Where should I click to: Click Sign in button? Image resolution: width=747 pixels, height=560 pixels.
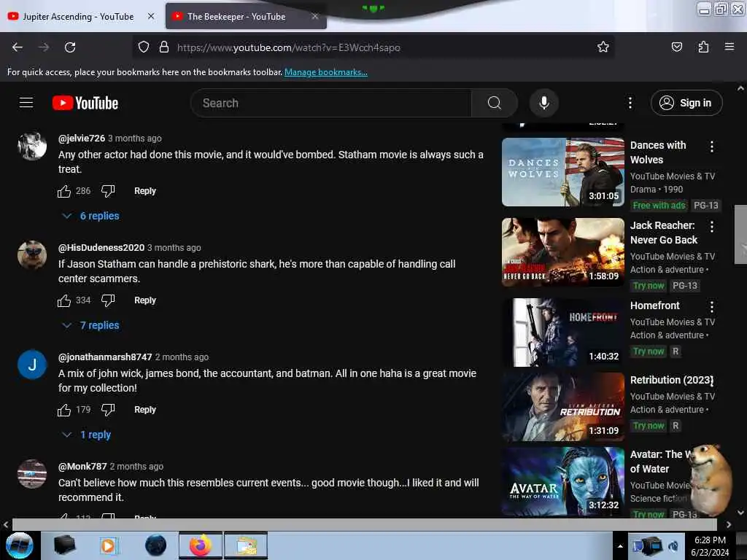(x=686, y=103)
